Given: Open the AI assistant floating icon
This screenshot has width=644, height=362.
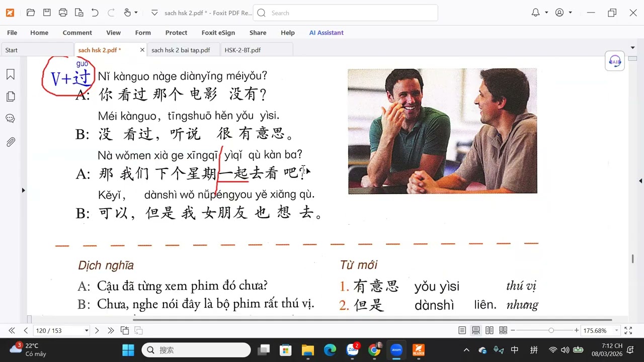Looking at the screenshot, I should [615, 61].
